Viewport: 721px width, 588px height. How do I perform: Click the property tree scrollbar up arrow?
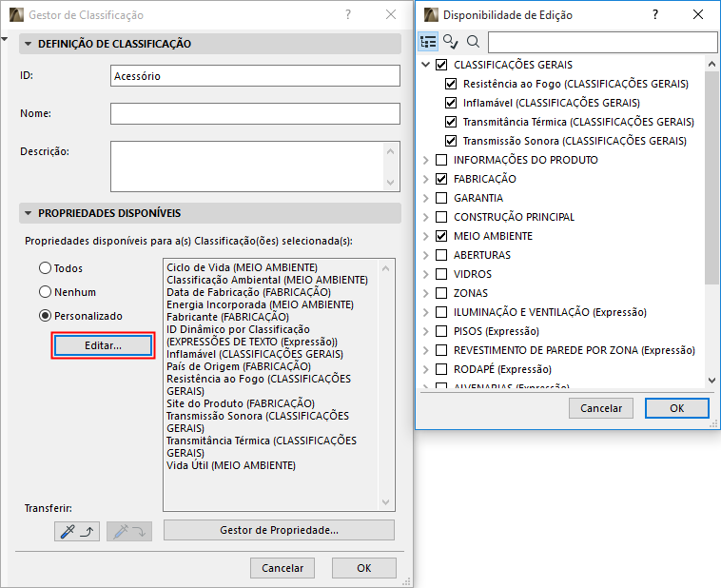point(711,65)
